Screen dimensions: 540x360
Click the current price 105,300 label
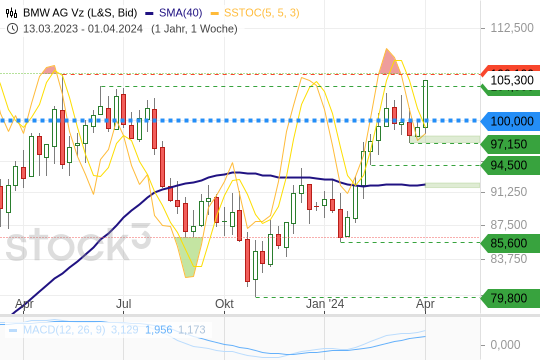(511, 80)
